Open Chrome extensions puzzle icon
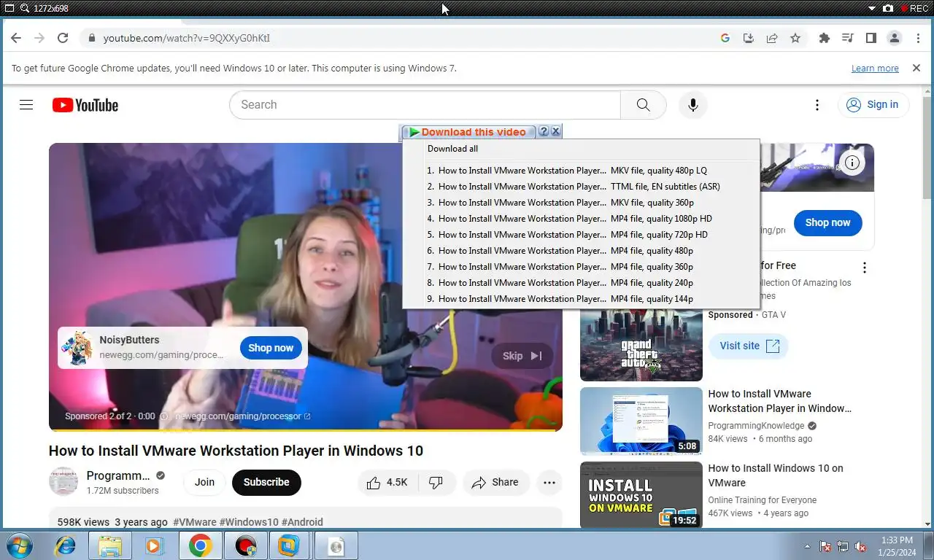The width and height of the screenshot is (934, 560). 825,38
